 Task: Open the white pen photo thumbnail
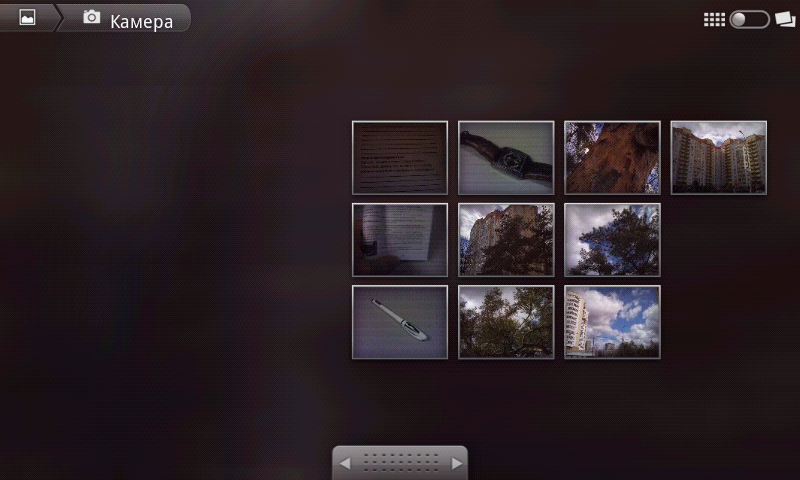click(400, 322)
